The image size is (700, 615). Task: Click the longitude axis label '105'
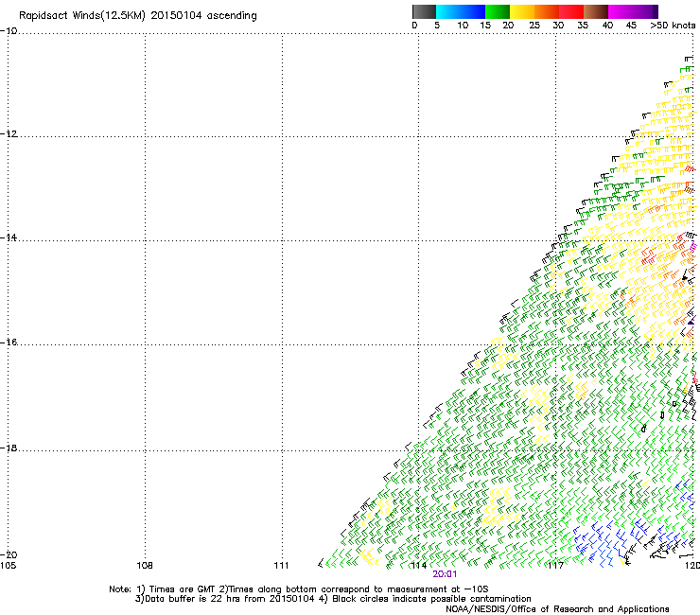click(x=8, y=566)
